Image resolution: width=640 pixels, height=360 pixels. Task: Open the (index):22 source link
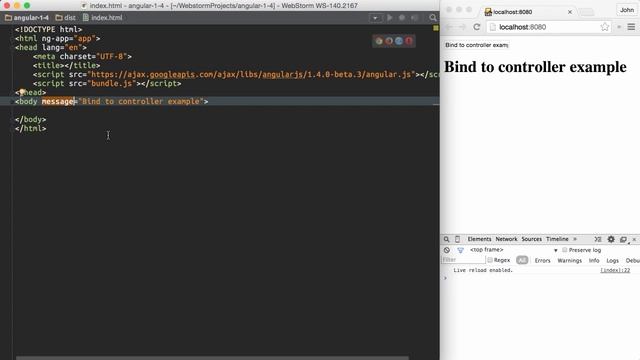(x=615, y=270)
